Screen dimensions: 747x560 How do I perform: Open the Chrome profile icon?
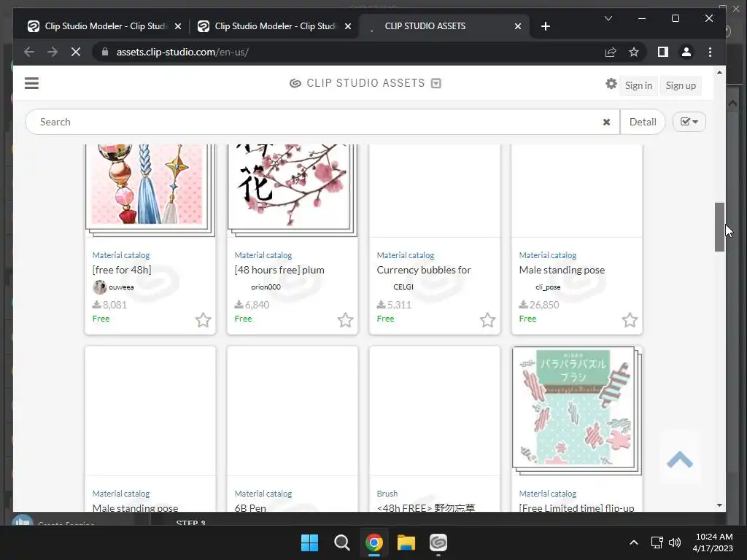[686, 52]
